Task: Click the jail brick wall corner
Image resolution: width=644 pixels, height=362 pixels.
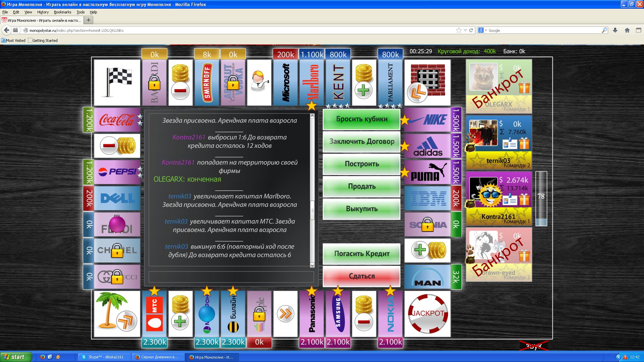Action: [428, 82]
